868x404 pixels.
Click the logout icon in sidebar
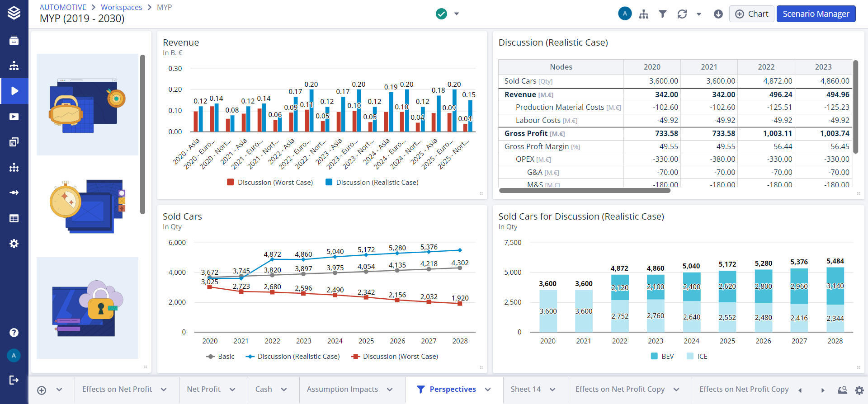coord(14,380)
